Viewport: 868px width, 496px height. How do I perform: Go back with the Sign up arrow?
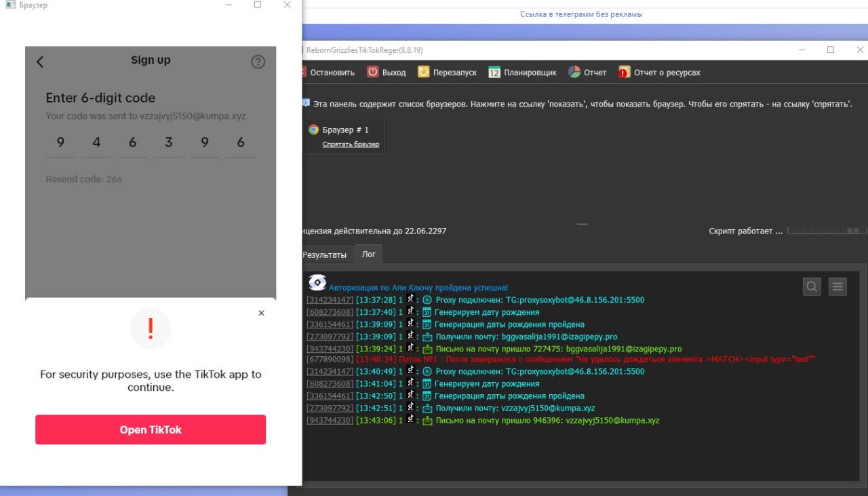click(x=40, y=62)
